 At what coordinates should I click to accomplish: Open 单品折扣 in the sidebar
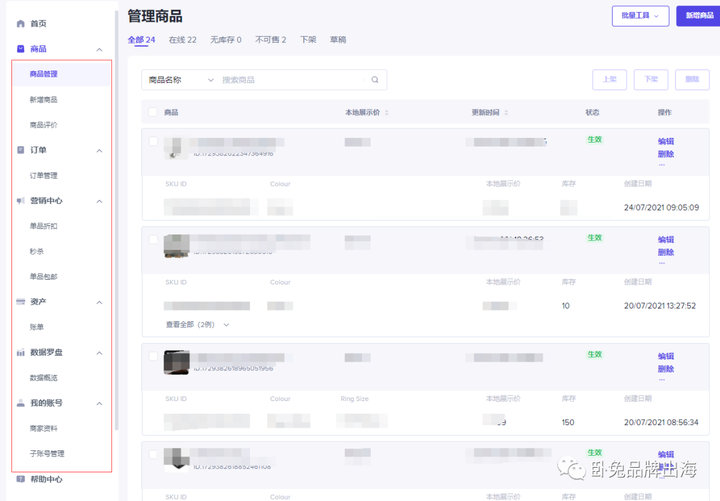click(44, 226)
